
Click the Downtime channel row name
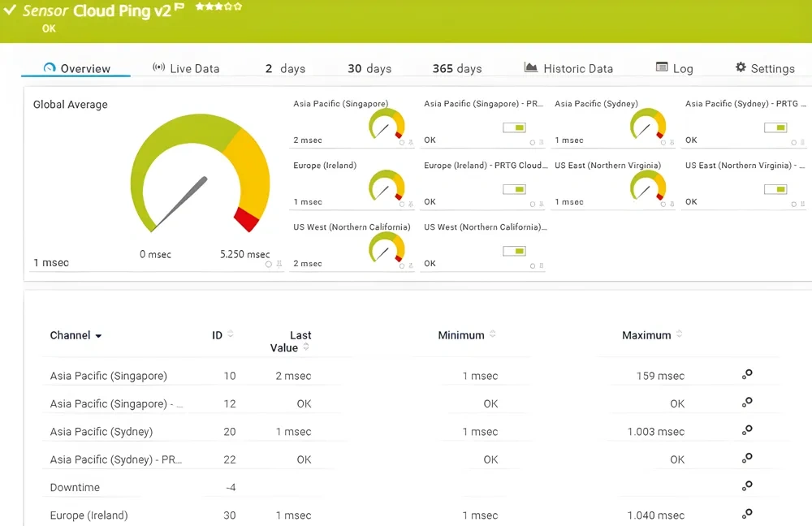75,487
